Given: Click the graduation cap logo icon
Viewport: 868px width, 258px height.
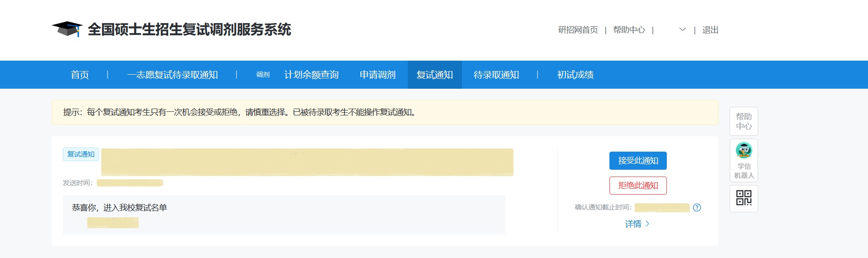Looking at the screenshot, I should 67,29.
